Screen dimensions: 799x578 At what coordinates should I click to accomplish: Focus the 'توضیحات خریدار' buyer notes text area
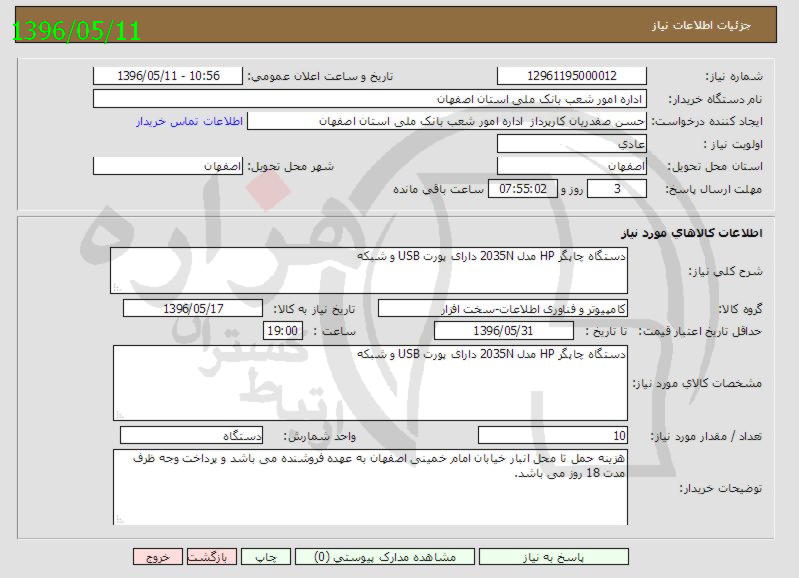369,487
